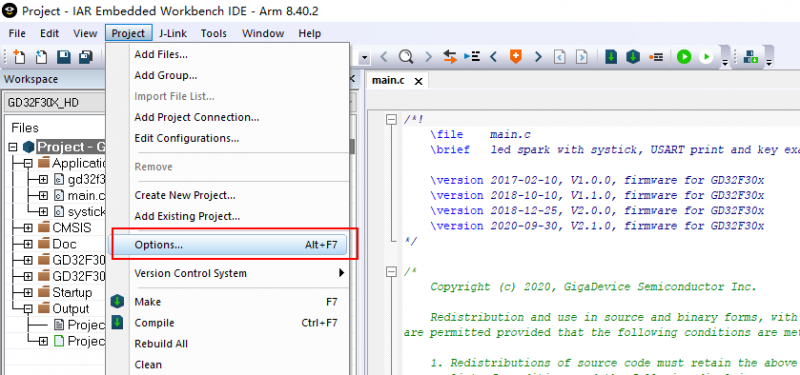Click the Save All toolbar icon

coord(85,57)
